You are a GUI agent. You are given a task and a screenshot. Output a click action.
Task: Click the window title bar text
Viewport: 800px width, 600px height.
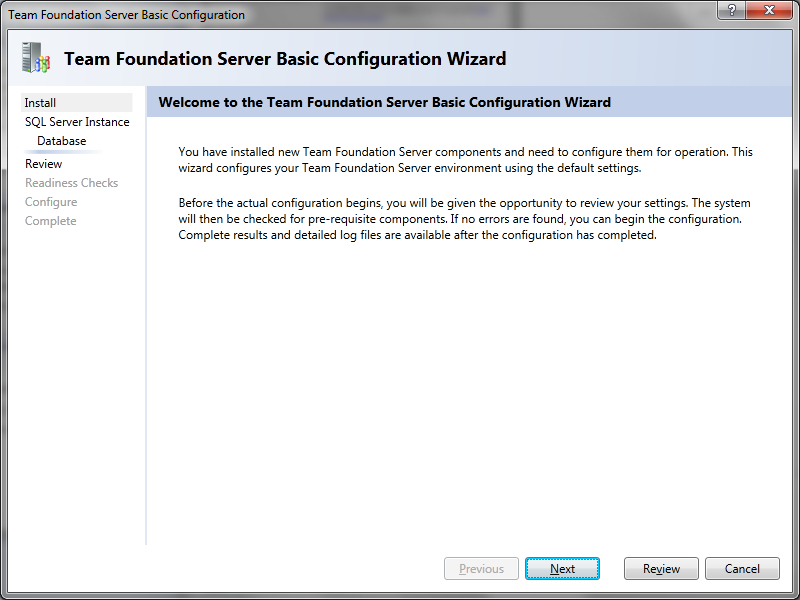tap(127, 15)
